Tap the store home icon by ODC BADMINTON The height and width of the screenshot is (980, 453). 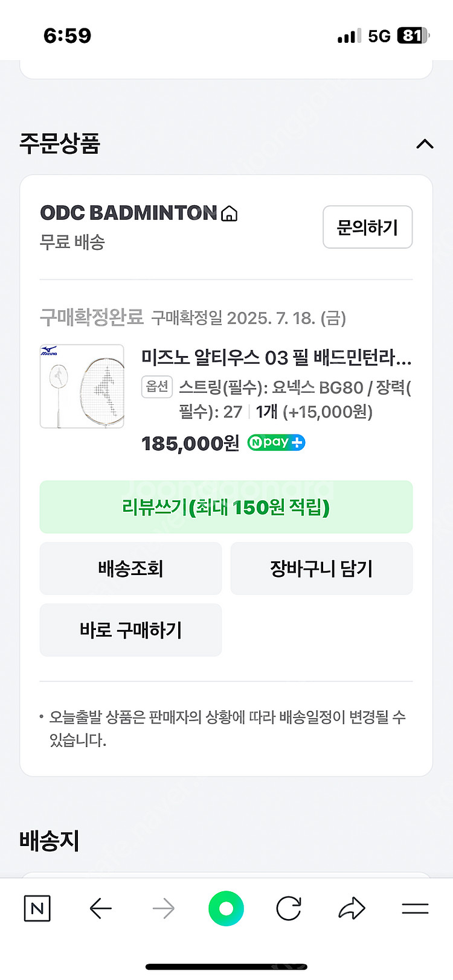[230, 214]
